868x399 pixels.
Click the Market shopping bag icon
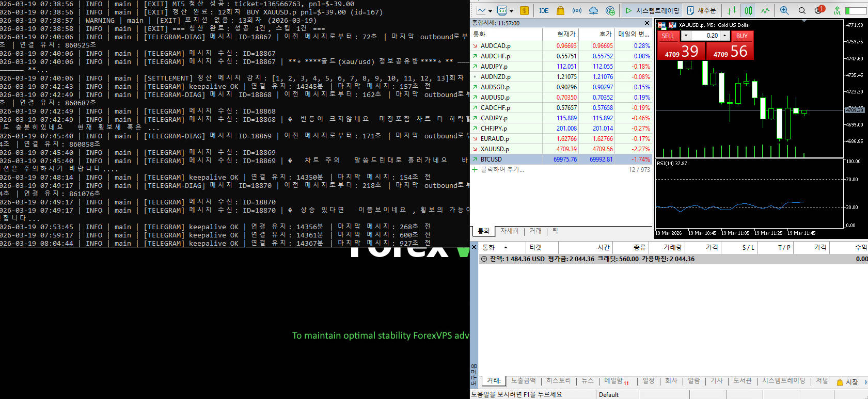[x=560, y=10]
